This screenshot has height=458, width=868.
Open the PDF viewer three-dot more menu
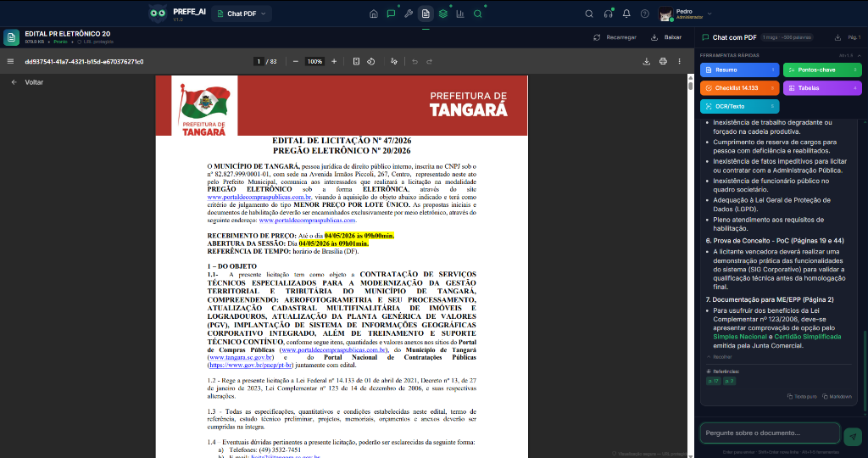pos(679,61)
